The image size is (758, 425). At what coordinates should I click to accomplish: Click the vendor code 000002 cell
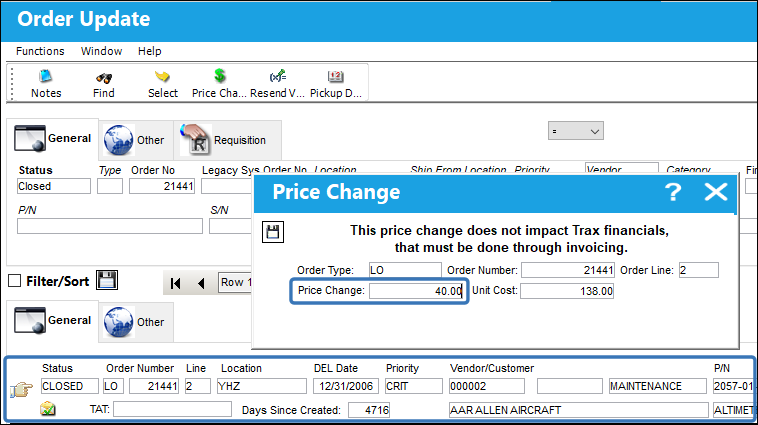pos(487,386)
